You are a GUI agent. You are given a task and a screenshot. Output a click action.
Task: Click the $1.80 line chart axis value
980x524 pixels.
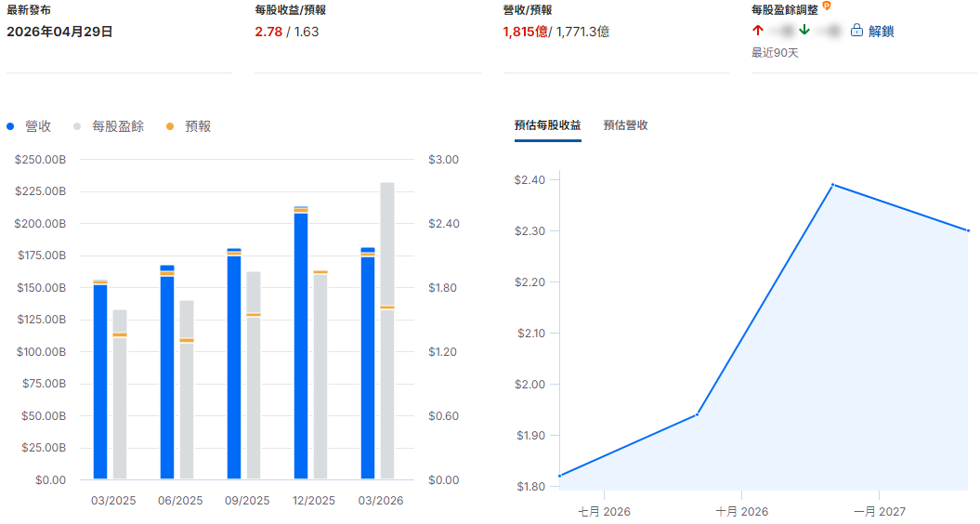[529, 487]
